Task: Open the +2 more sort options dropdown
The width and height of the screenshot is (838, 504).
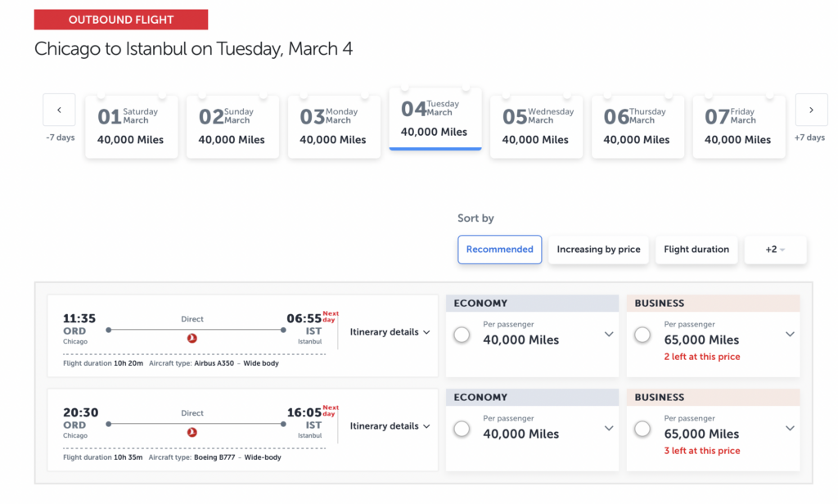Action: click(x=775, y=250)
